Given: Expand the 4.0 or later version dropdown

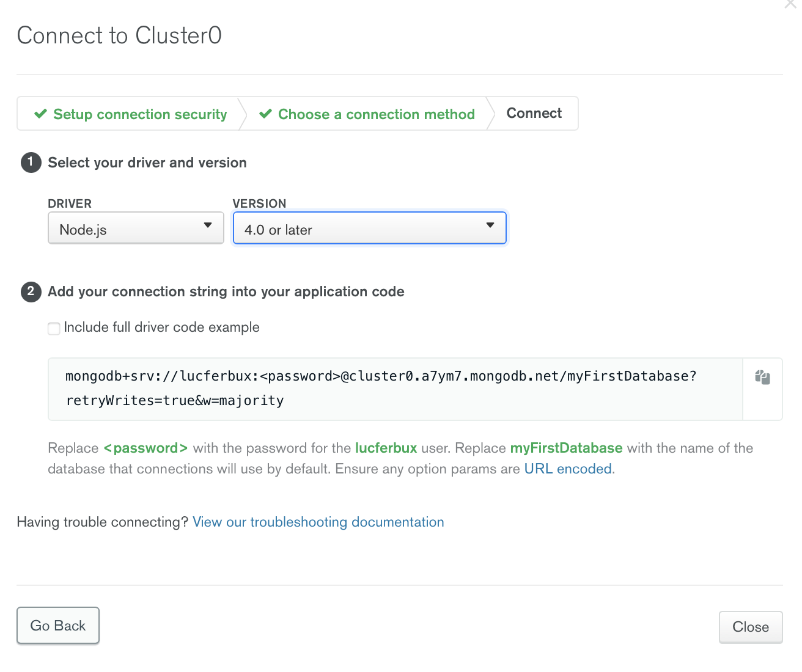Looking at the screenshot, I should tap(369, 228).
